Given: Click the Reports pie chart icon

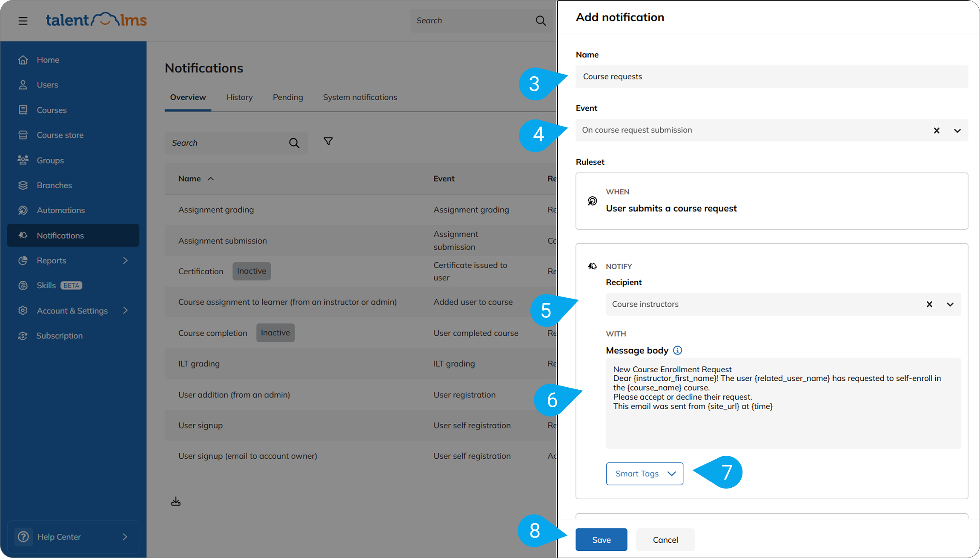Looking at the screenshot, I should pyautogui.click(x=23, y=260).
